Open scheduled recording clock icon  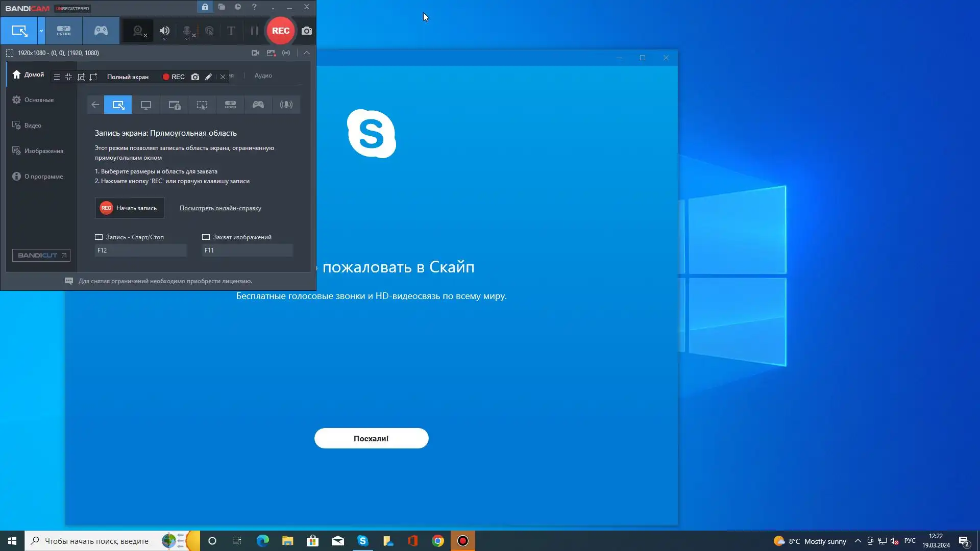tap(238, 7)
